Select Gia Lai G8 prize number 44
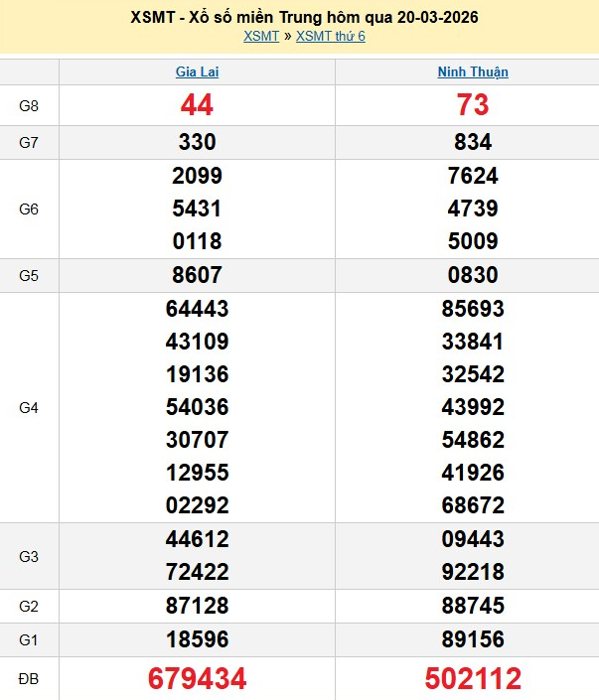The height and width of the screenshot is (700, 599). (197, 105)
